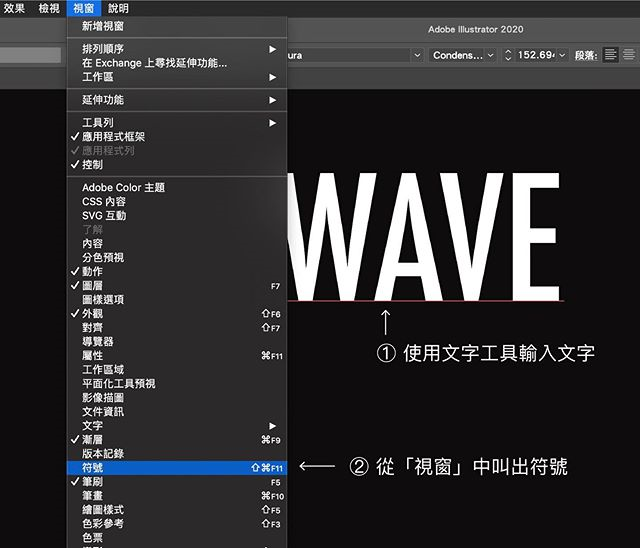Expand the 工具列 submenu
Screen dimensions: 640x548
click(177, 122)
